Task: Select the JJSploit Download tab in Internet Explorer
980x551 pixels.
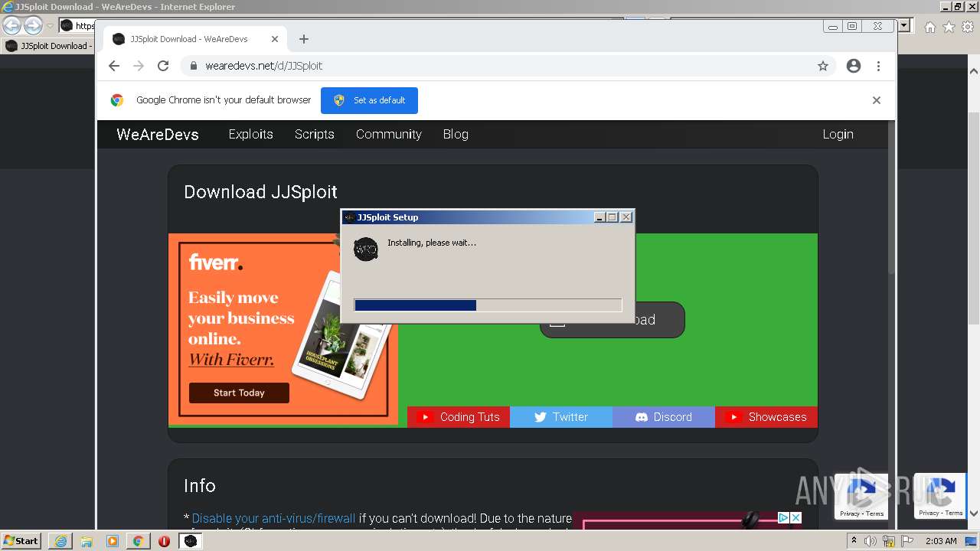Action: click(x=47, y=46)
